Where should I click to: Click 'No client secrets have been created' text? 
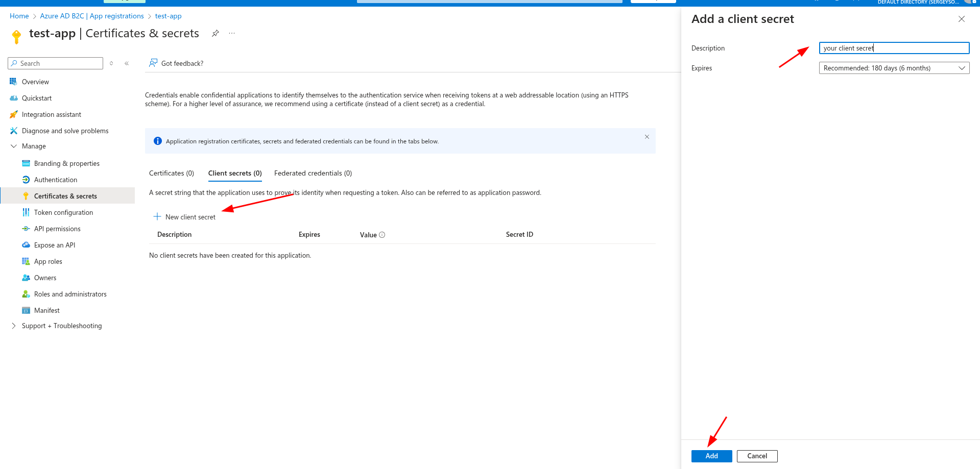point(230,255)
